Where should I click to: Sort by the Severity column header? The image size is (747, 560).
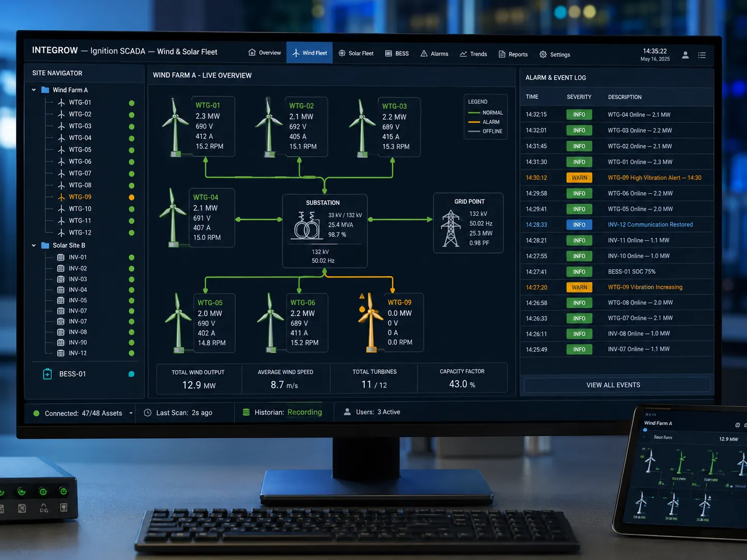(x=579, y=97)
